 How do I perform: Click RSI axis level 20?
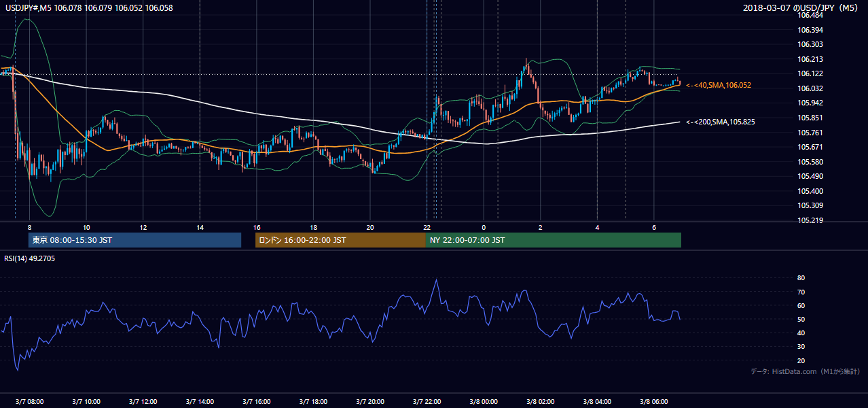click(x=801, y=360)
